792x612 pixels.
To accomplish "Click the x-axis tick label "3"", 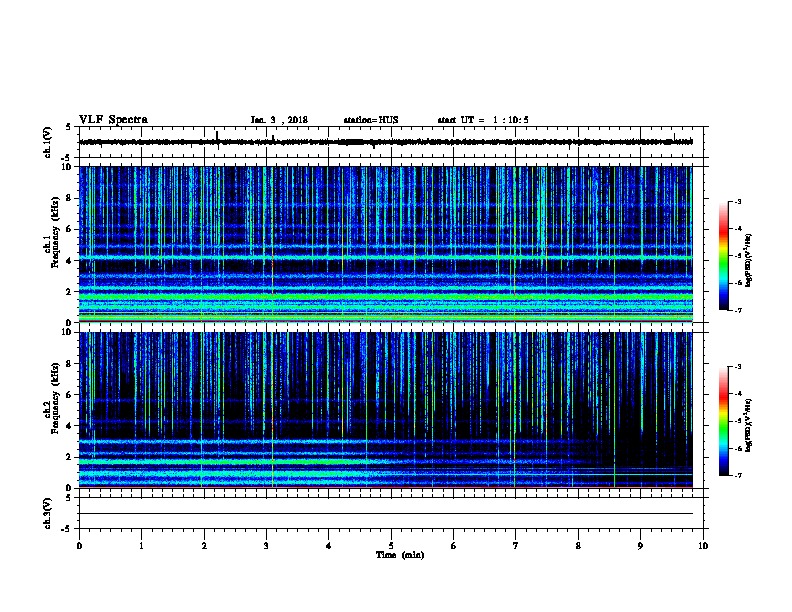I will point(266,546).
